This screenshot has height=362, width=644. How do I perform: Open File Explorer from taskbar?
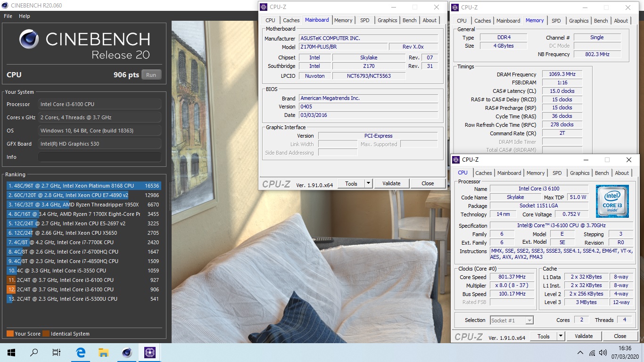104,353
